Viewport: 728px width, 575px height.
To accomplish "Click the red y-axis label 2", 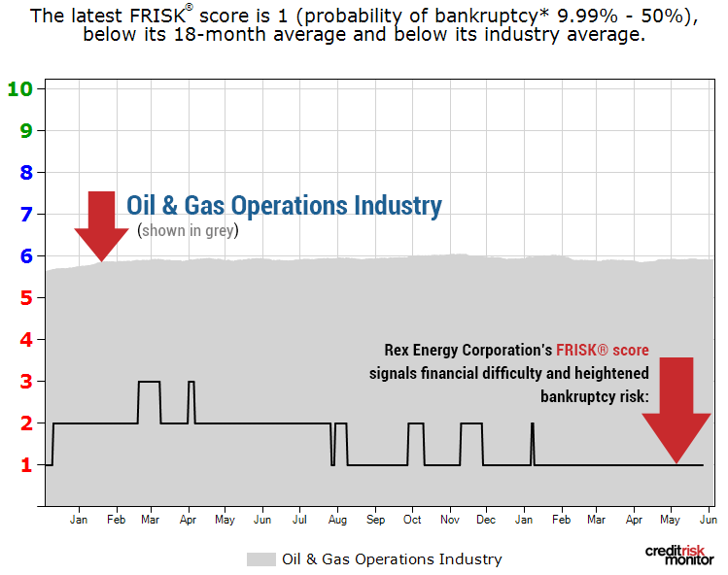I will click(26, 423).
